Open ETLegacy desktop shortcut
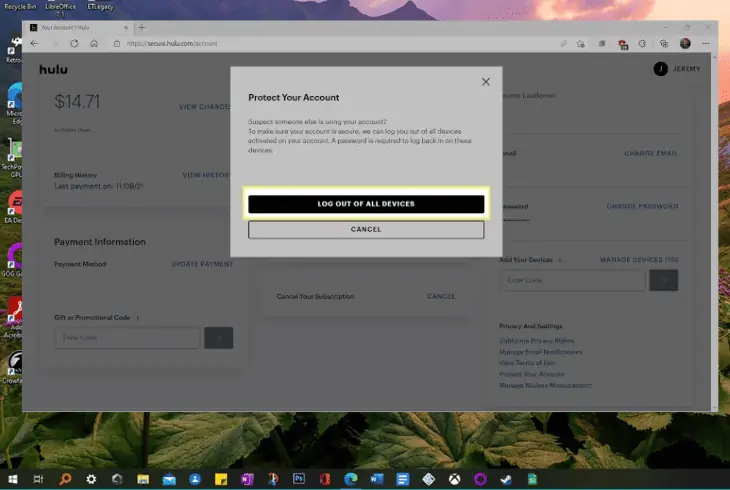 [101, 6]
